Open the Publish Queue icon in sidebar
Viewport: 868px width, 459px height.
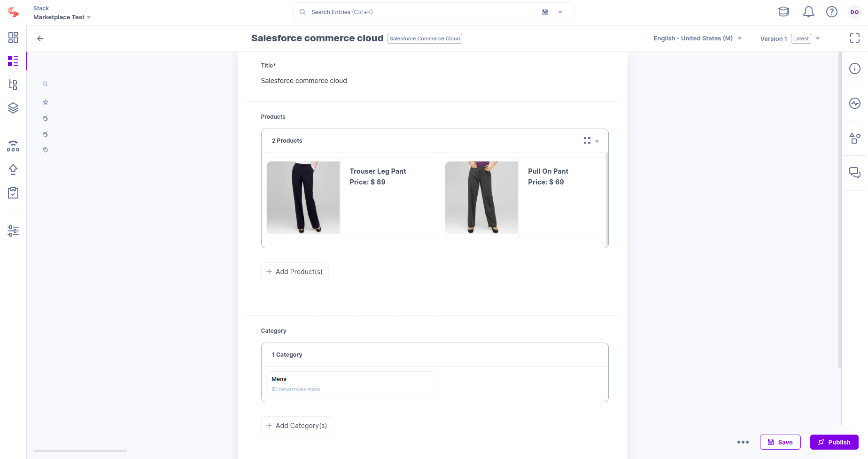pos(13,146)
